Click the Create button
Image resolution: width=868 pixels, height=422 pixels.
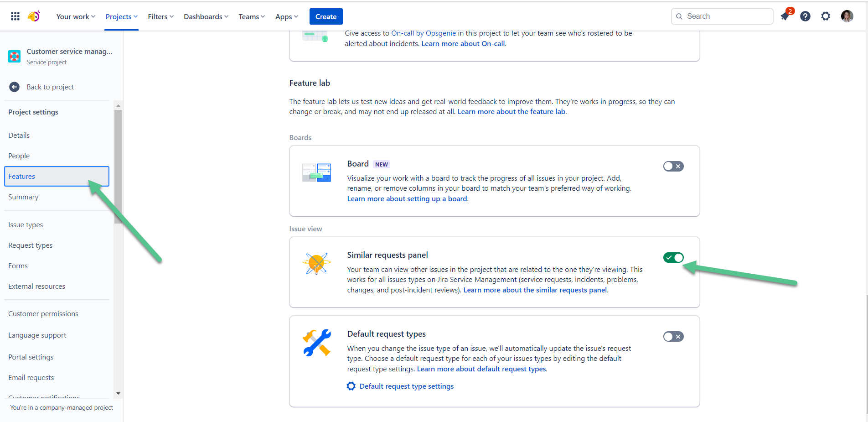pos(326,17)
